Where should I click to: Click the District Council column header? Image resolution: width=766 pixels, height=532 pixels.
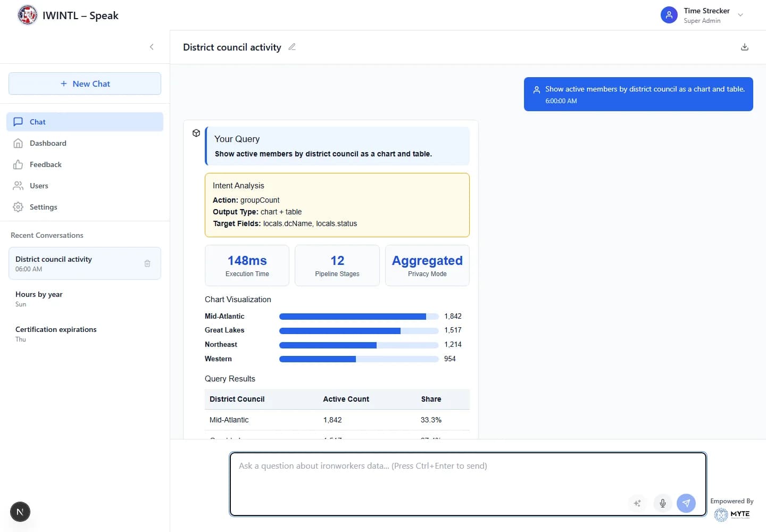pos(237,399)
